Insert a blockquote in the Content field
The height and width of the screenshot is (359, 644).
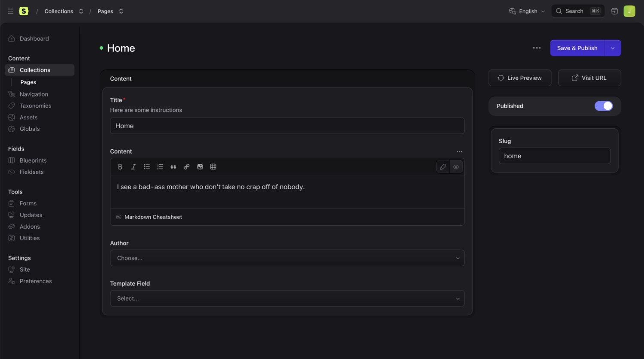[x=173, y=166]
